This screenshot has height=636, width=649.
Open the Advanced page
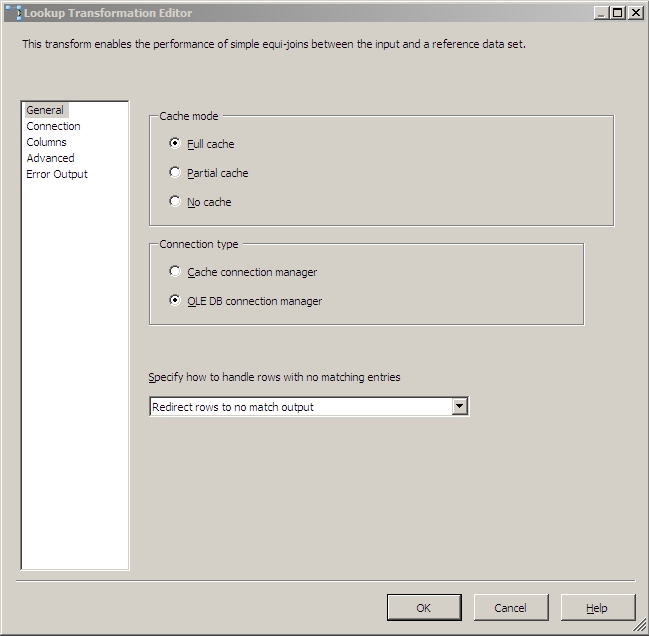(x=50, y=158)
